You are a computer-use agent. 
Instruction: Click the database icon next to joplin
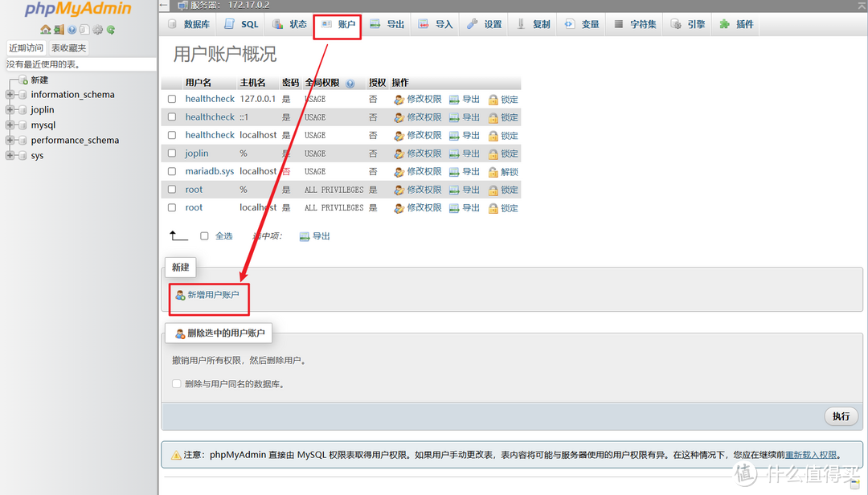pyautogui.click(x=23, y=110)
